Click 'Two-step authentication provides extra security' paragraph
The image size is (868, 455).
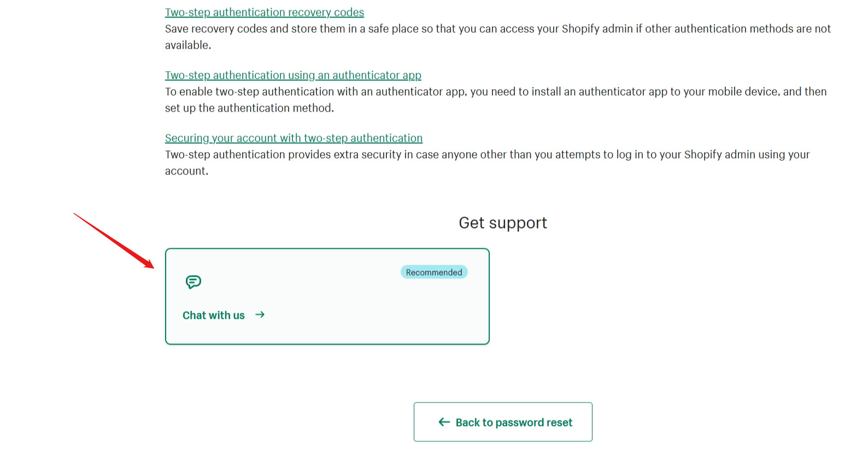pos(488,162)
